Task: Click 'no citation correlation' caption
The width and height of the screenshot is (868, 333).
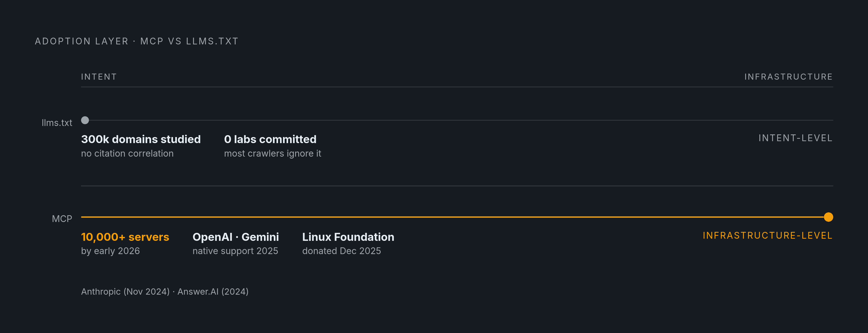Action: click(x=127, y=153)
